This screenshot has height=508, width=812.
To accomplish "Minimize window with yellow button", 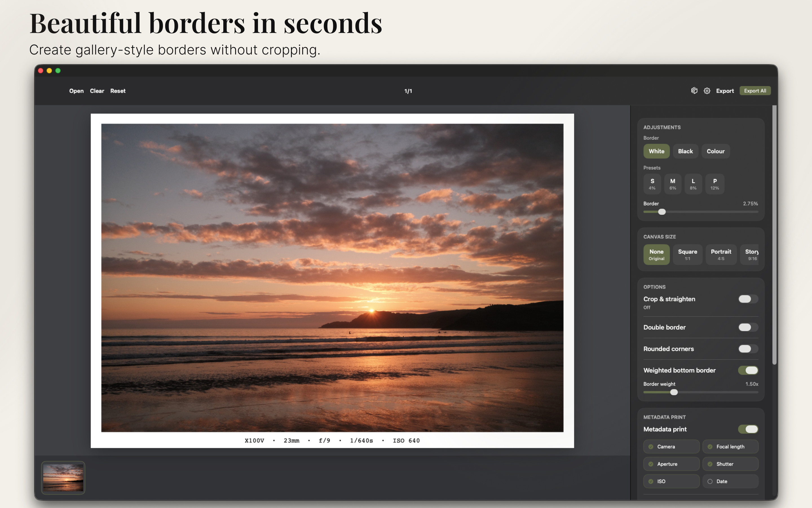I will (x=49, y=71).
